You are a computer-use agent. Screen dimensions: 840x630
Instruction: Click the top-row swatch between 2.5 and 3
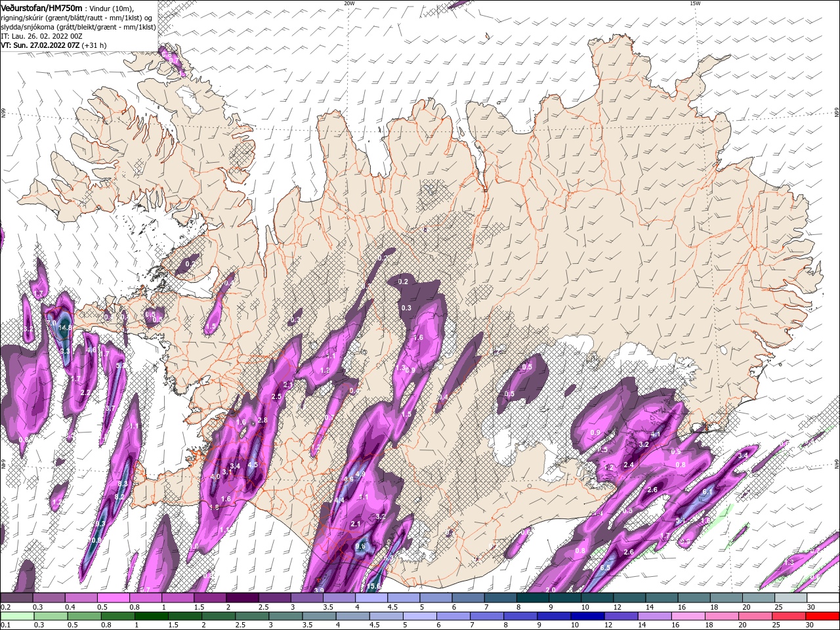pyautogui.click(x=274, y=598)
